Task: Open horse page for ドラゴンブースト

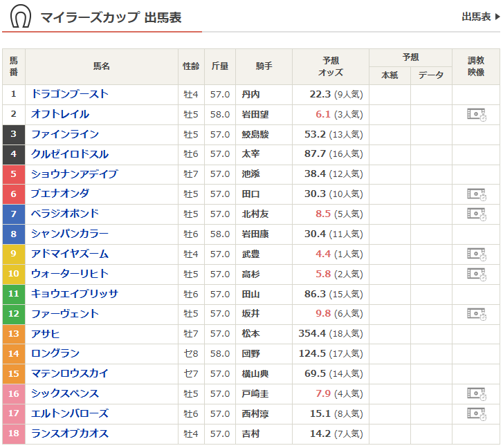Action: 70,94
